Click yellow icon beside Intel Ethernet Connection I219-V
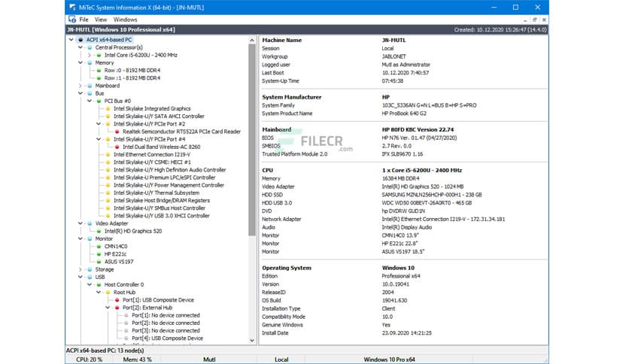The width and height of the screenshot is (629, 364). point(108,154)
